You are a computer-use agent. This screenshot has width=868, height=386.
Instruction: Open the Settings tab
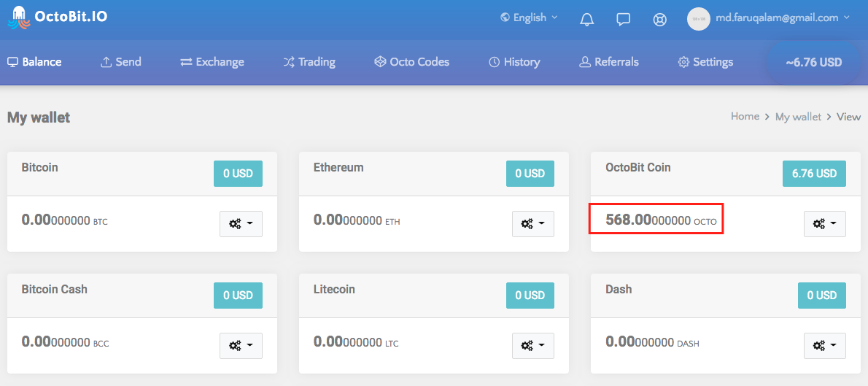pyautogui.click(x=706, y=62)
